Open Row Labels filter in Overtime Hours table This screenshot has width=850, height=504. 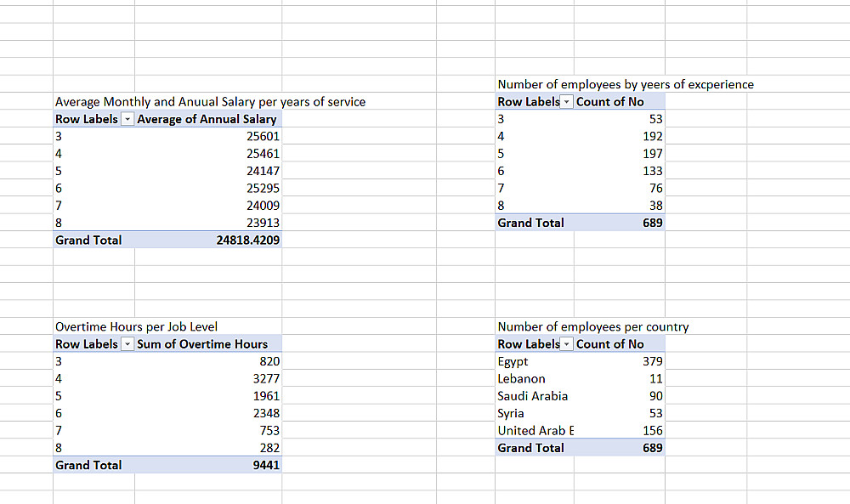[127, 344]
